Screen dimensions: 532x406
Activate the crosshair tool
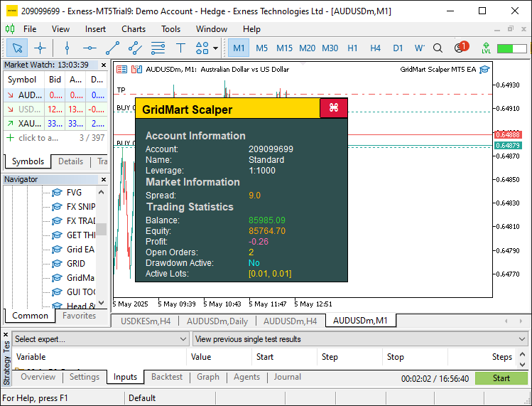40,48
